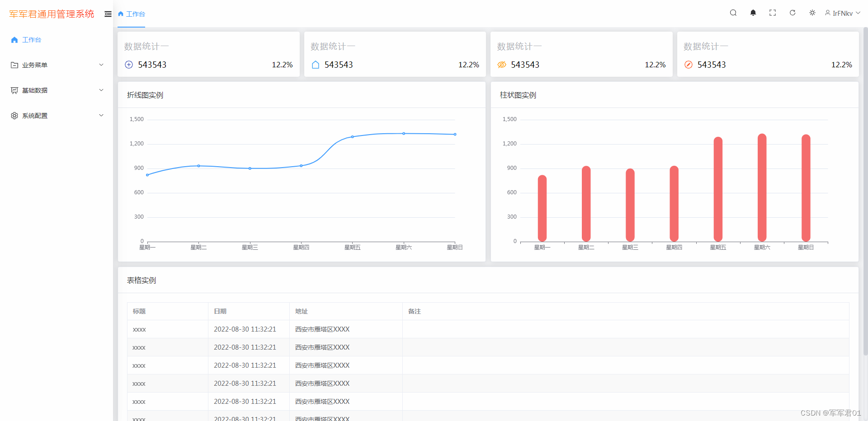Click the house icon in second statistic card
Viewport: 868px width, 421px height.
316,65
